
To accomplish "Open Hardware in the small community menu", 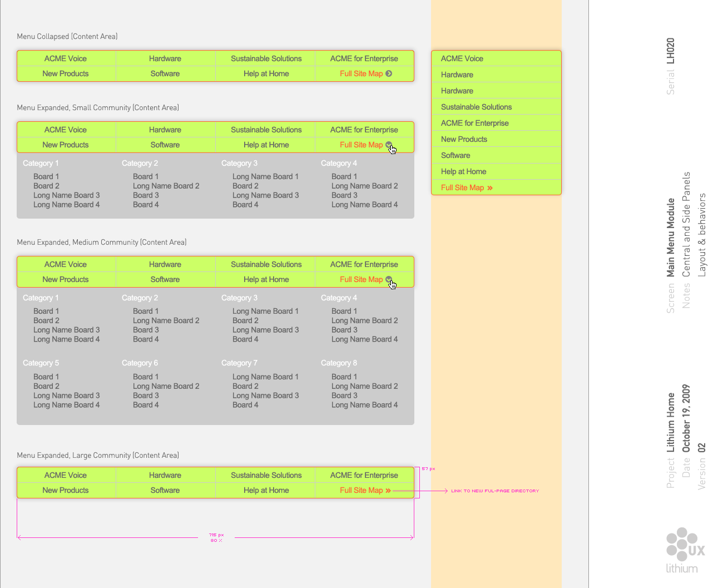I will point(165,130).
